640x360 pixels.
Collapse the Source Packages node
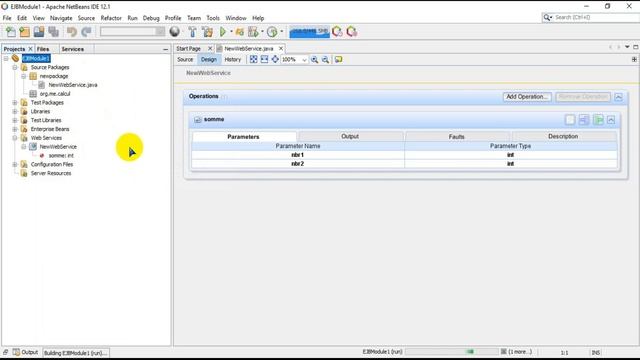click(15, 67)
